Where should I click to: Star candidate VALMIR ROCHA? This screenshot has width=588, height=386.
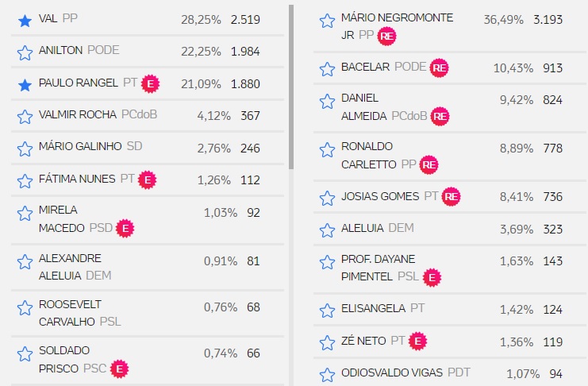coord(25,117)
